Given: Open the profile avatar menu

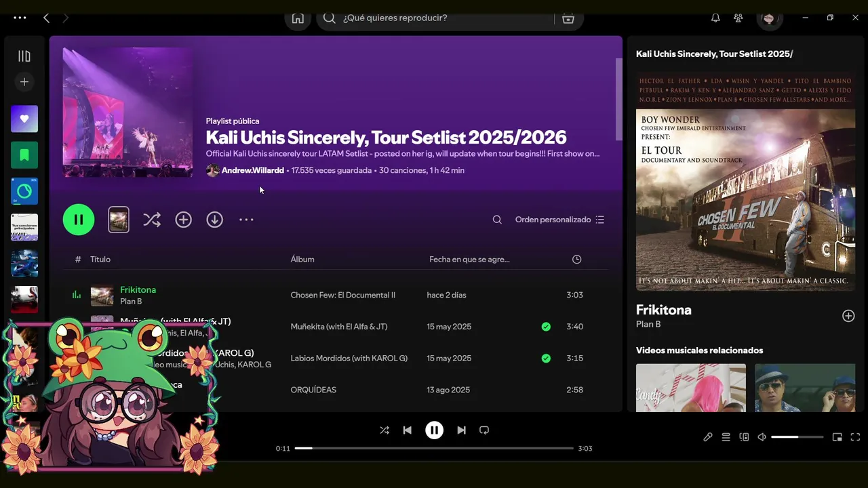Looking at the screenshot, I should point(769,18).
